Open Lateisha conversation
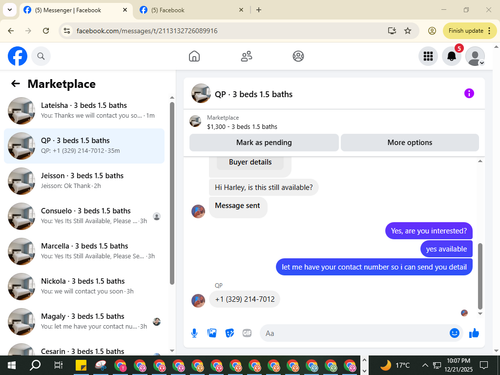This screenshot has width=500, height=375. 84,111
